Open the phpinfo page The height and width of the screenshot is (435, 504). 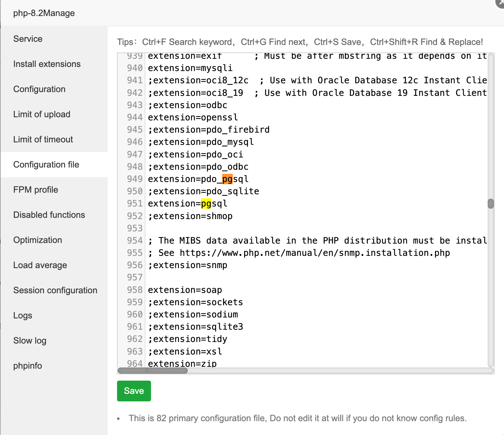27,366
